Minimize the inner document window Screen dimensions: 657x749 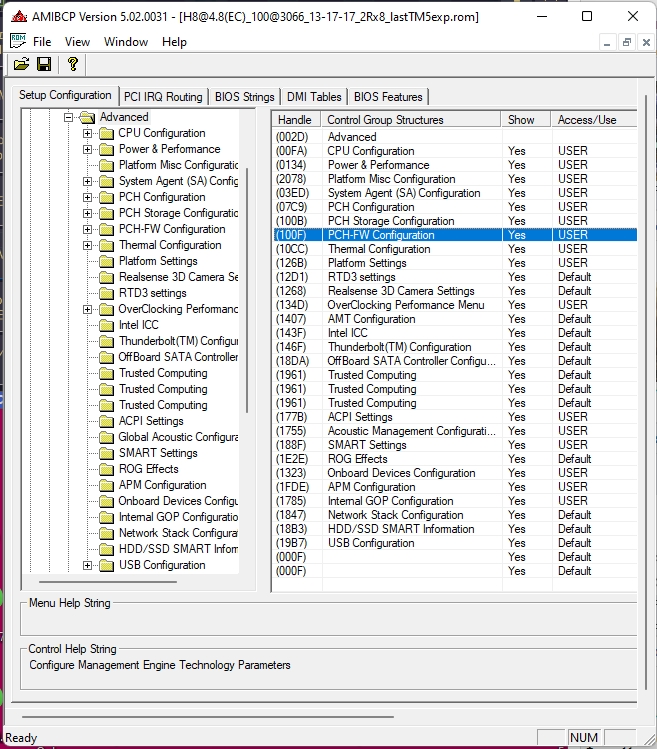(607, 43)
